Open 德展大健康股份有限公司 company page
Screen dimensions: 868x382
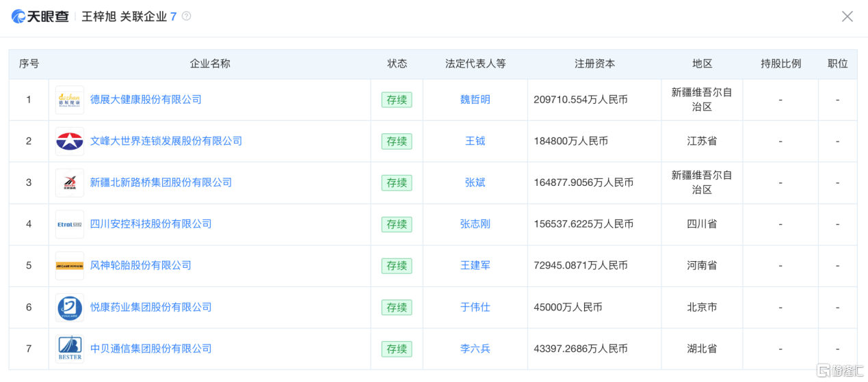(146, 100)
